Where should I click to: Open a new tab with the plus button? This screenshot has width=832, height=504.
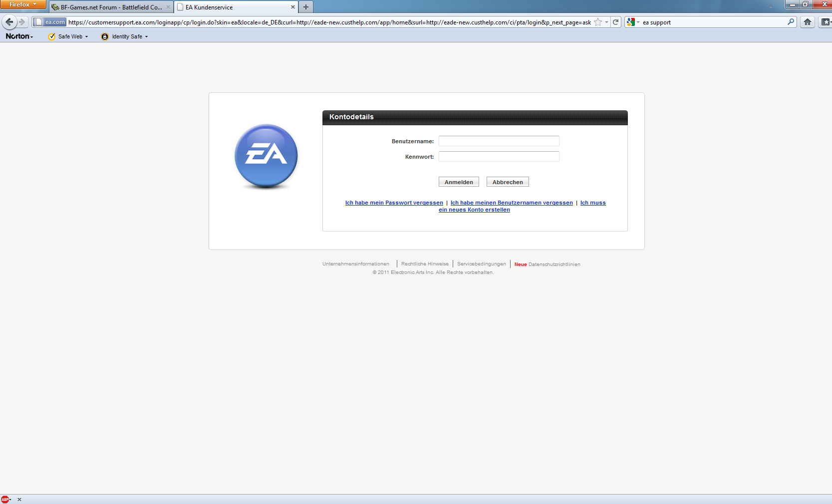pos(306,7)
